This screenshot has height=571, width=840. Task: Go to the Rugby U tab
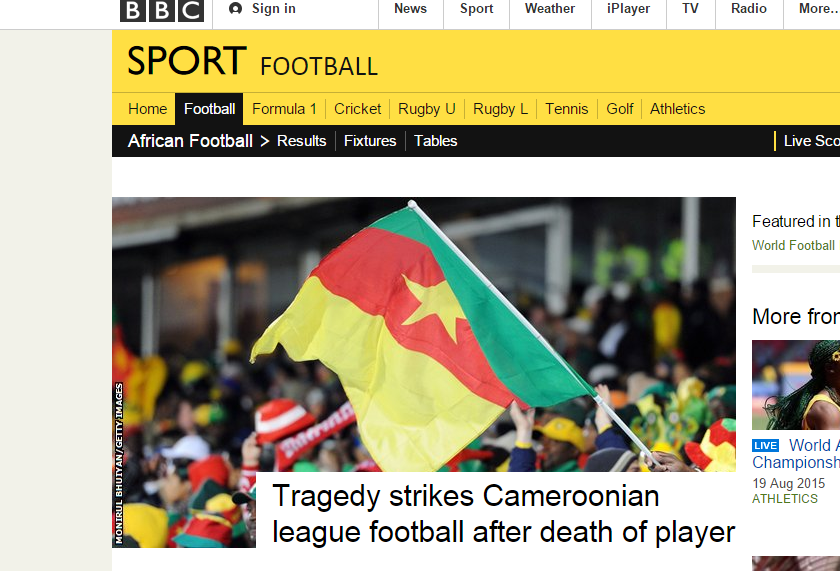[426, 109]
